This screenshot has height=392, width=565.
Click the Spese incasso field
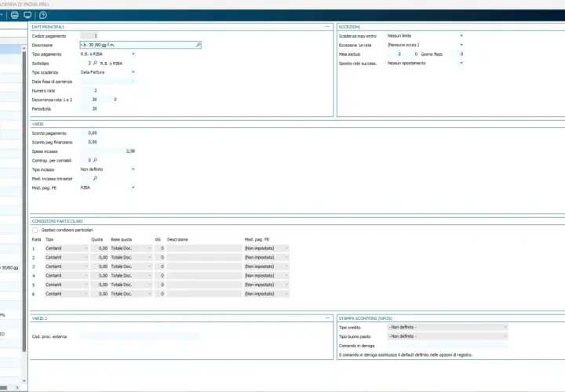point(108,151)
